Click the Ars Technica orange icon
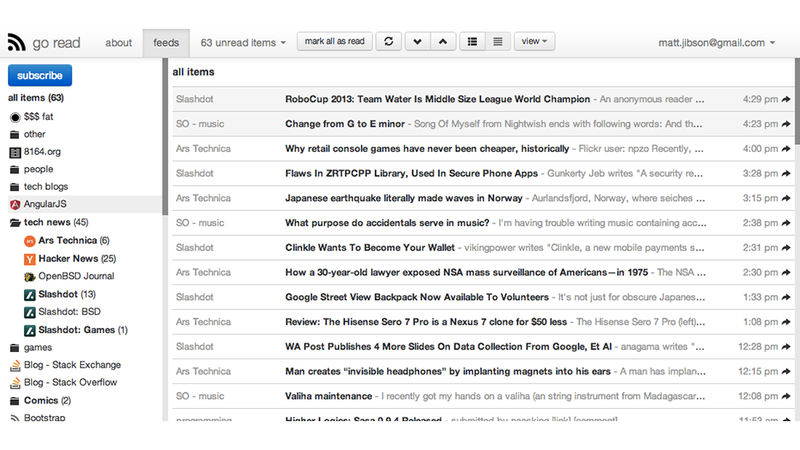Viewport: 800px width, 450px height. (30, 241)
